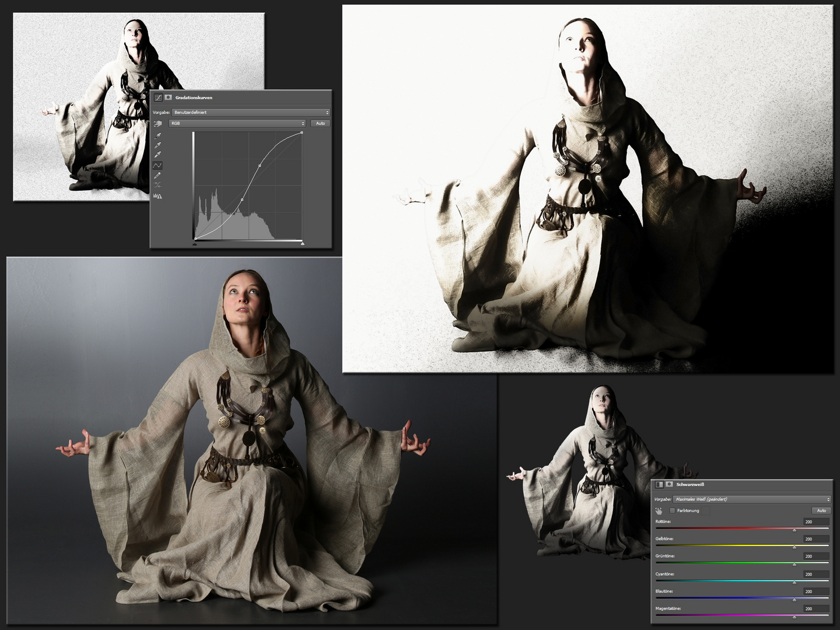Click the mask icon in Gradationskurven panel

pyautogui.click(x=168, y=97)
